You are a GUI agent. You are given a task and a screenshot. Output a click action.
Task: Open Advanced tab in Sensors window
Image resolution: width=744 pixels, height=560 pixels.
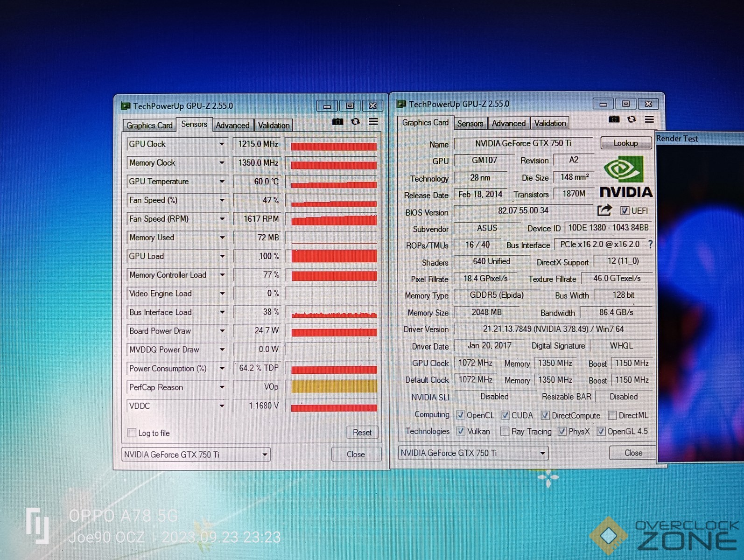[x=232, y=125]
